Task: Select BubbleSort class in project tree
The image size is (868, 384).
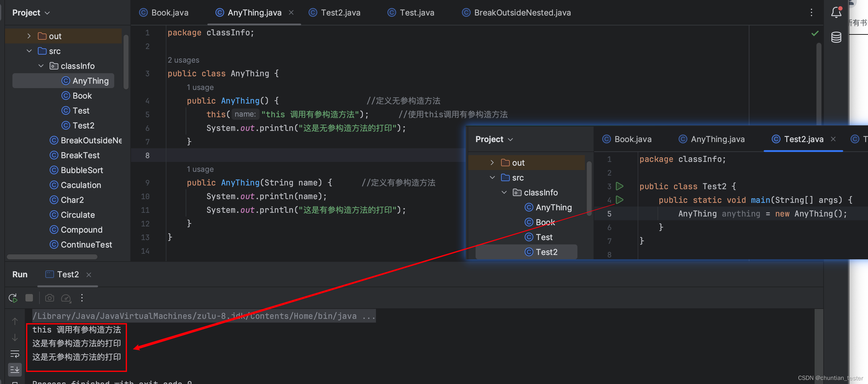Action: 82,170
